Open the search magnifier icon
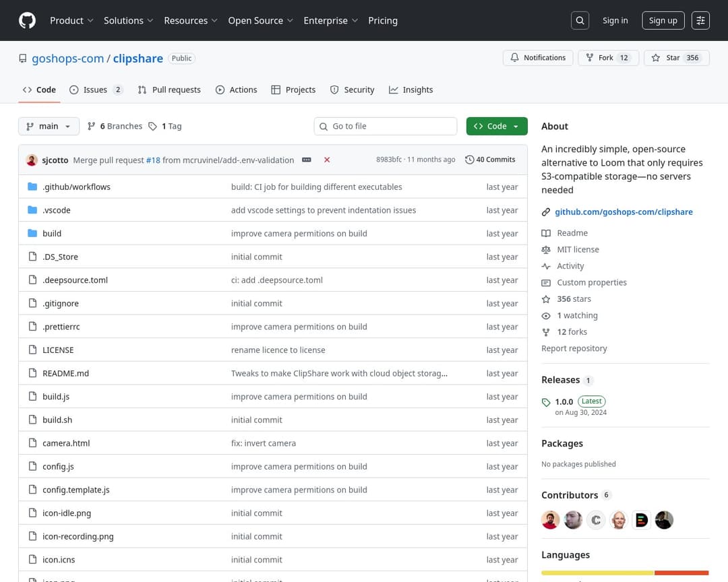This screenshot has height=582, width=728. coord(580,20)
